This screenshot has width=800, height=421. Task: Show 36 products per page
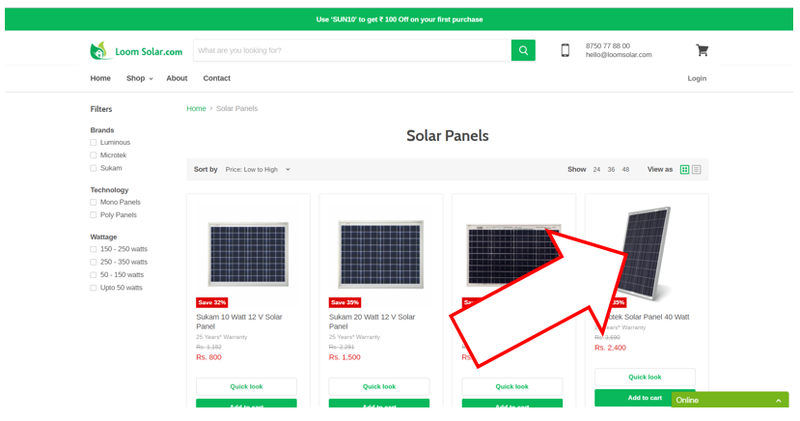tap(611, 170)
